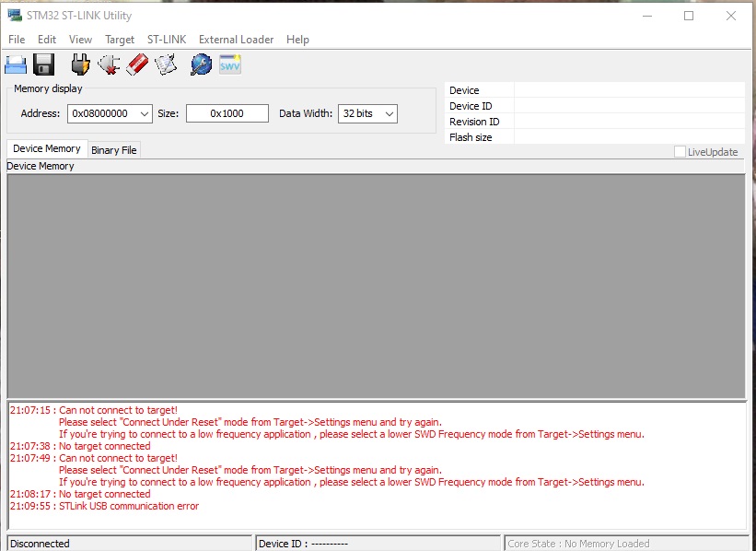Open the View menu
Screen dimensions: 756x551
(x=80, y=40)
